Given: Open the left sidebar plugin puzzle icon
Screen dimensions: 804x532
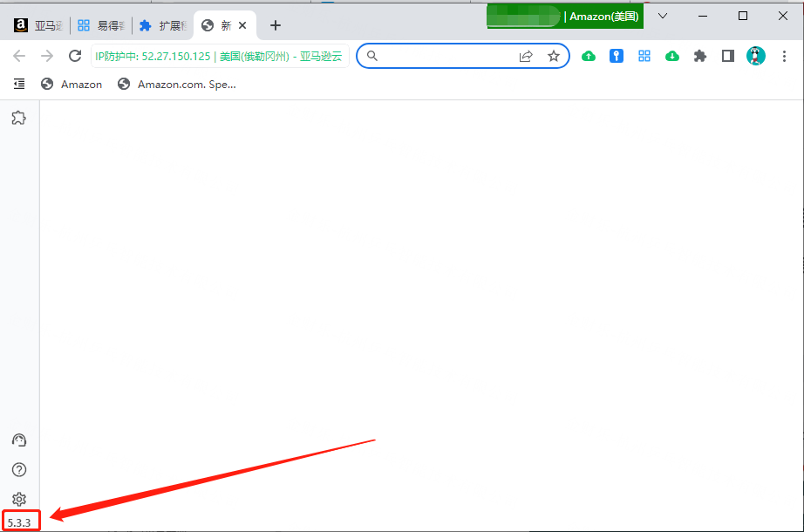Looking at the screenshot, I should 19,118.
